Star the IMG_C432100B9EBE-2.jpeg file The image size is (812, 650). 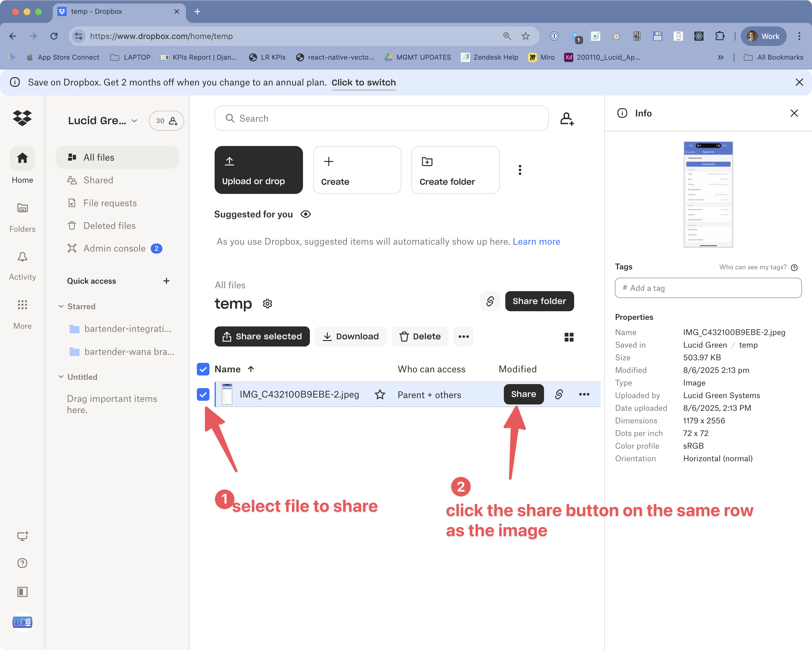click(380, 395)
